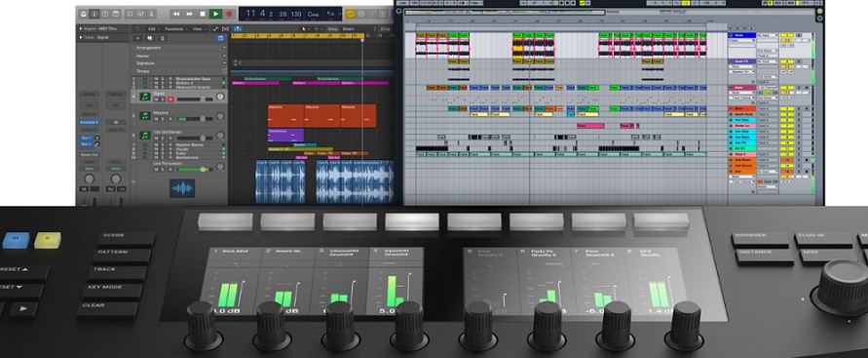
Task: Toggle the red record-enable button on Signal track
Action: pos(170,99)
